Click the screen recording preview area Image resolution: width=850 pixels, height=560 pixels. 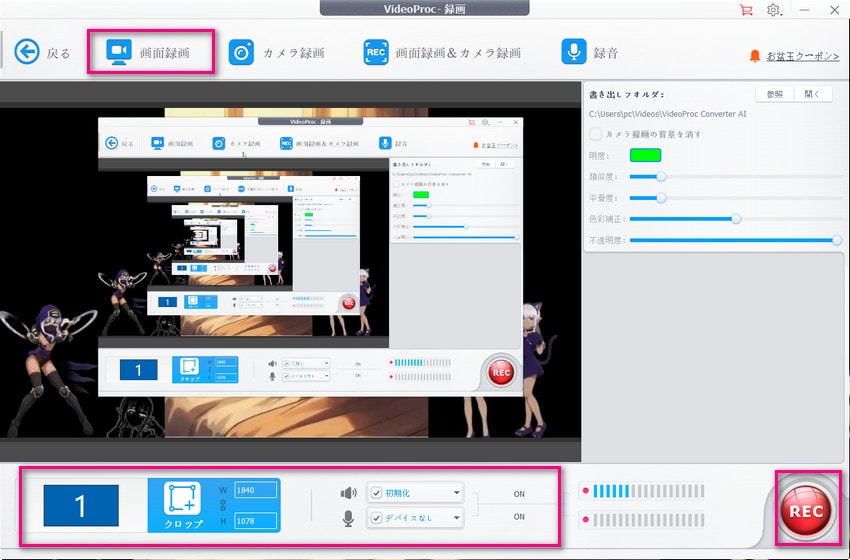[290, 272]
